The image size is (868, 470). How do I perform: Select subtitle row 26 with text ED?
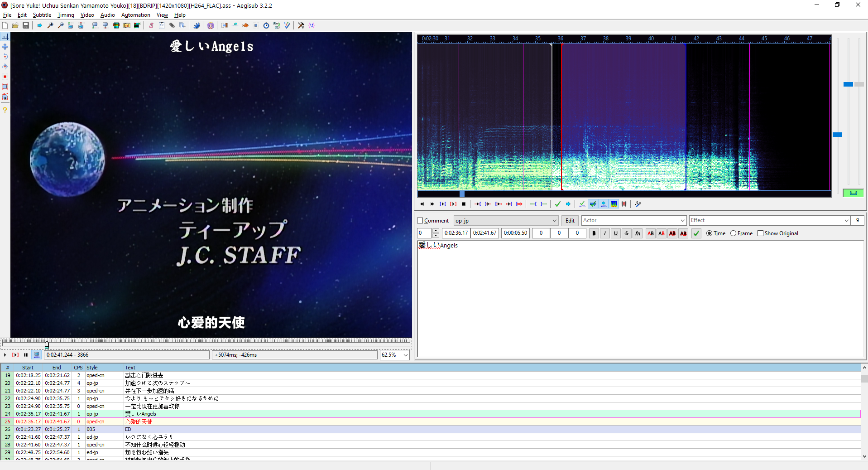(x=430, y=429)
